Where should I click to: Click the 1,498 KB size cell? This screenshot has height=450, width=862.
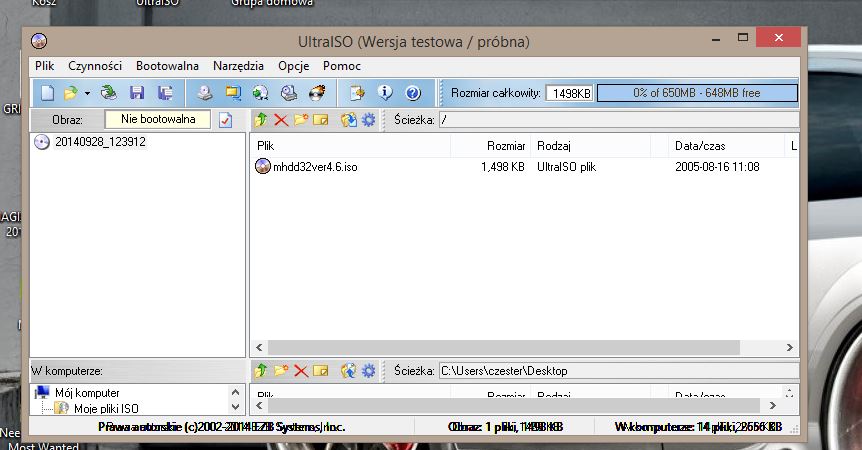[x=502, y=167]
